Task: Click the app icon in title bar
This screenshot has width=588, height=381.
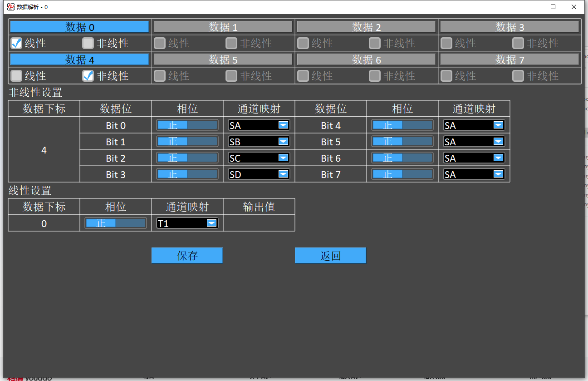Action: [x=10, y=7]
